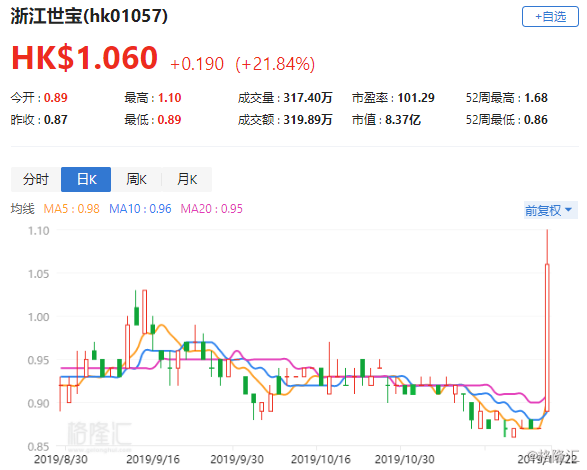Open the 周K weekly chart tab
587x470 pixels.
tap(136, 179)
